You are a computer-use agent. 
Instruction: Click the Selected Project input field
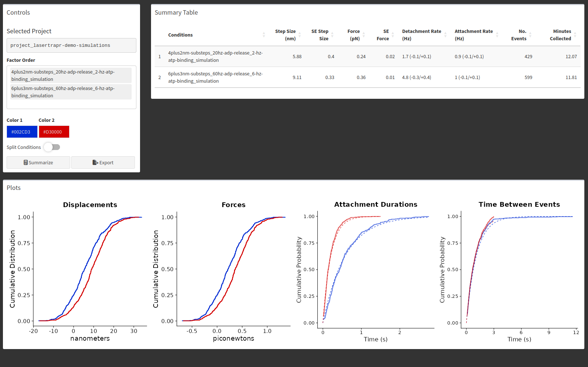[71, 45]
